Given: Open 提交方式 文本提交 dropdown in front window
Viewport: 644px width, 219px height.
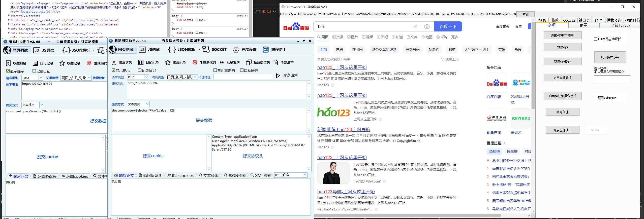Looking at the screenshot, I should tap(147, 104).
